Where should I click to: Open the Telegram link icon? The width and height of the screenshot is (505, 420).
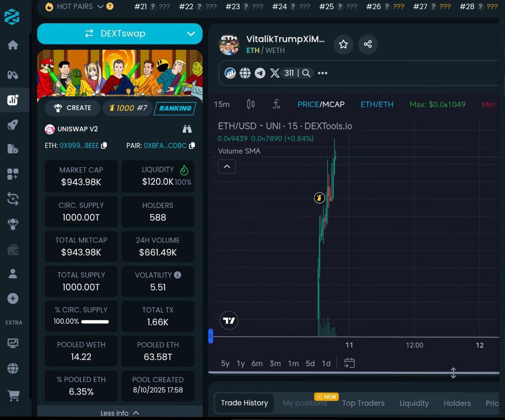click(260, 73)
